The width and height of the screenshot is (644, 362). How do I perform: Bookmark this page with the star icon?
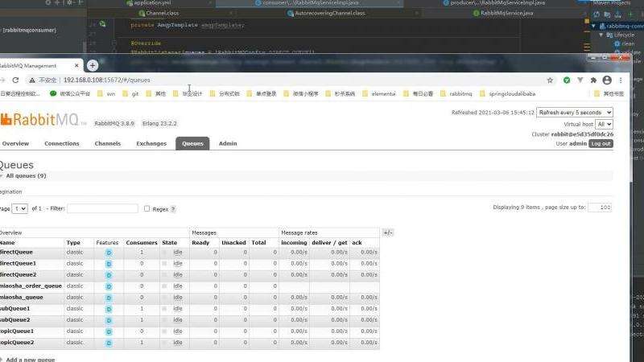click(x=550, y=80)
